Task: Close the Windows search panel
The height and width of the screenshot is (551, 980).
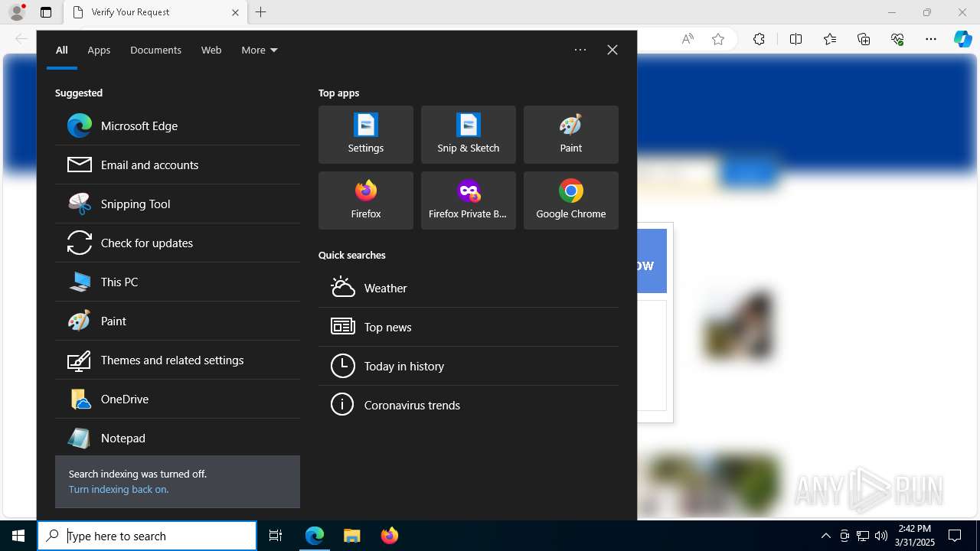Action: [x=612, y=50]
